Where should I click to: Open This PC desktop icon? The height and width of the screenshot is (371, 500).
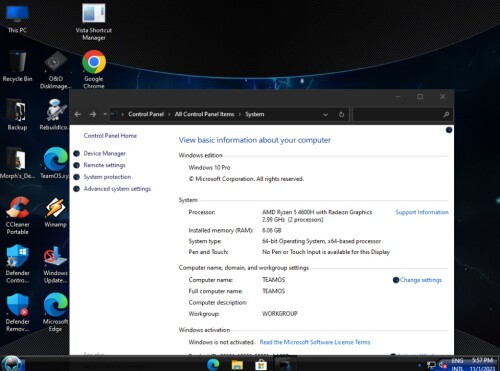(17, 19)
